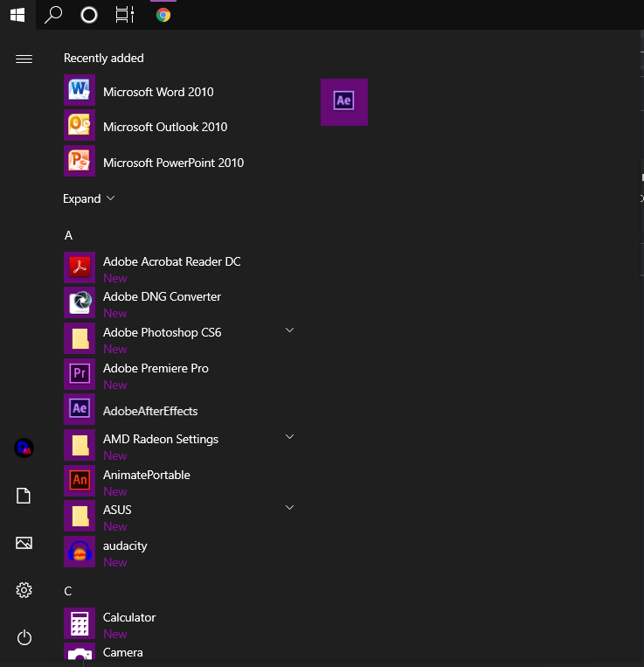The image size is (644, 667).
Task: Open the Calculator app
Action: pos(129,618)
